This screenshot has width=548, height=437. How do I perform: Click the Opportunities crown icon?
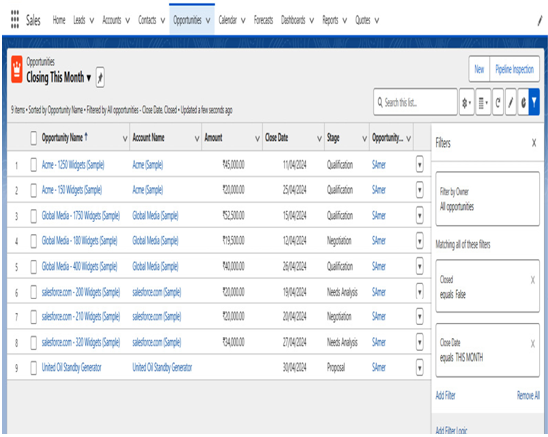click(x=17, y=69)
